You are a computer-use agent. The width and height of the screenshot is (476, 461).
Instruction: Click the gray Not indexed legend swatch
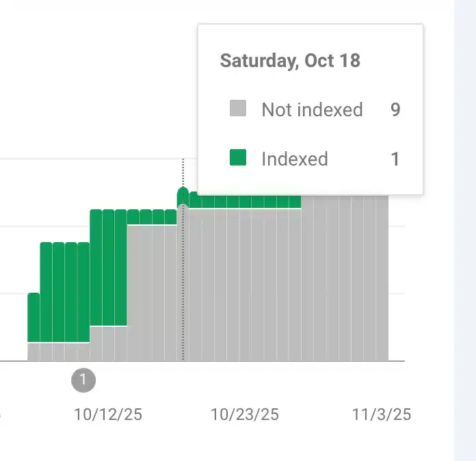point(237,109)
